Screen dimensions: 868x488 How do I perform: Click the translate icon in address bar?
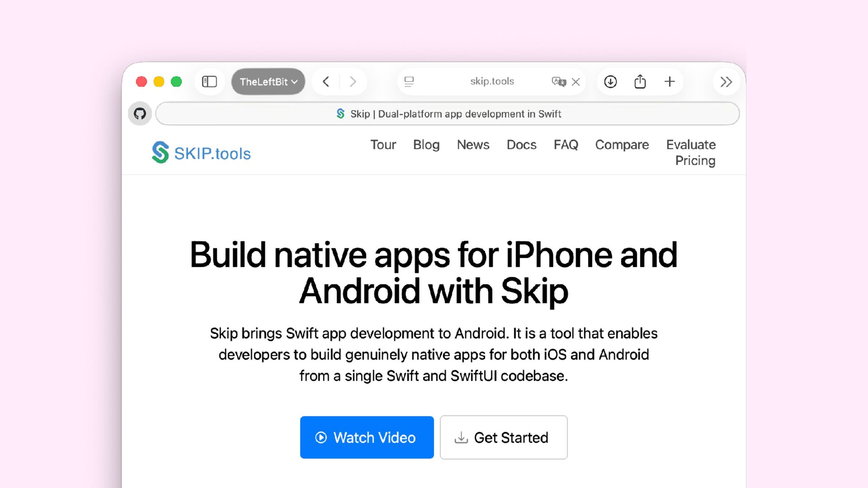point(558,82)
